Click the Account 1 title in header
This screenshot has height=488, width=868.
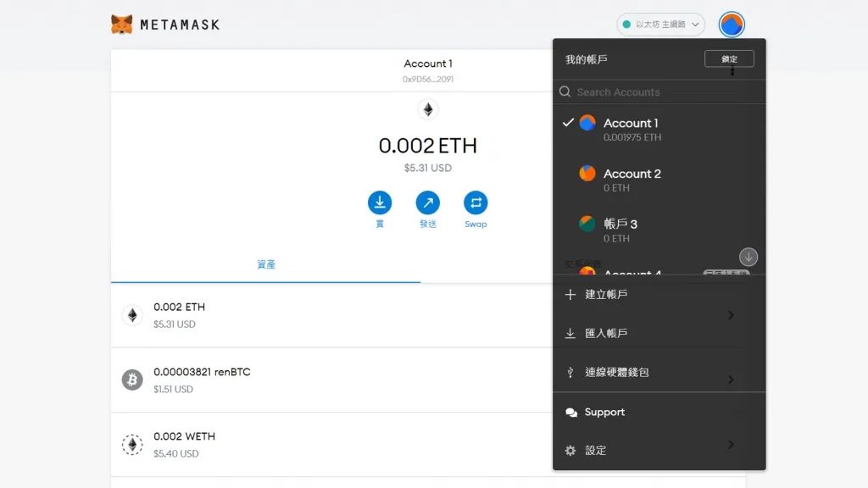point(428,64)
